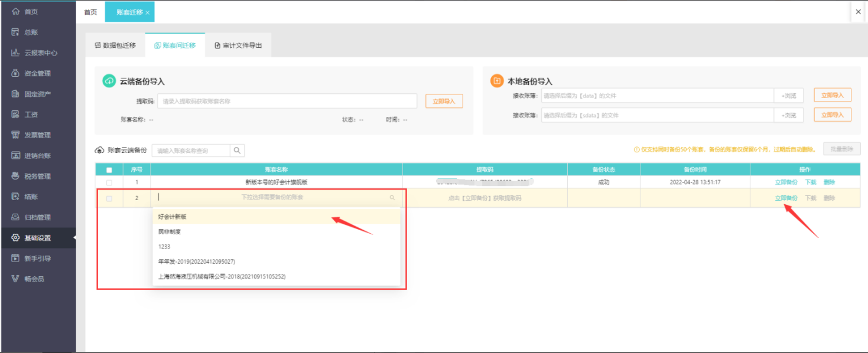
Task: Open 发票管理 invoice icon in sidebar
Action: click(x=16, y=135)
